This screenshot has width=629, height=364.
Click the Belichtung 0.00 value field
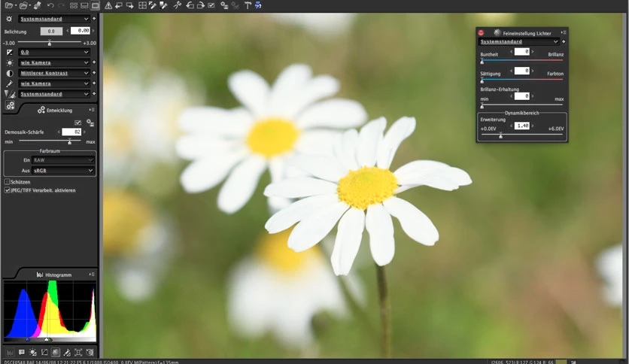pyautogui.click(x=81, y=31)
